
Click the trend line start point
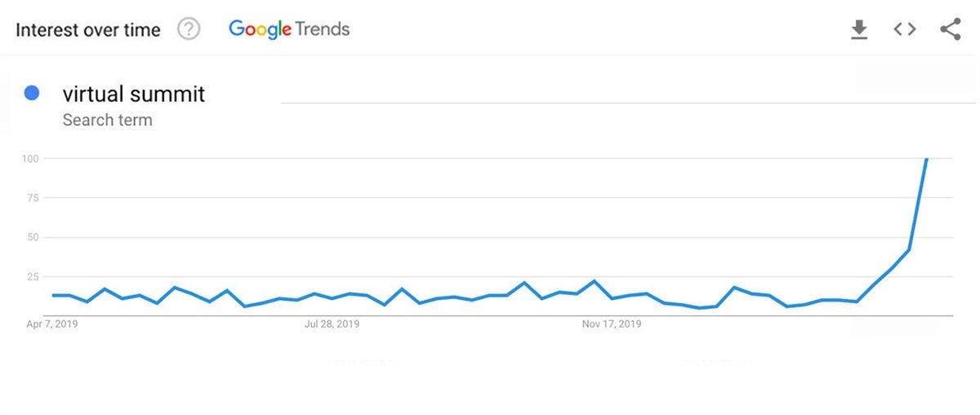(53, 295)
